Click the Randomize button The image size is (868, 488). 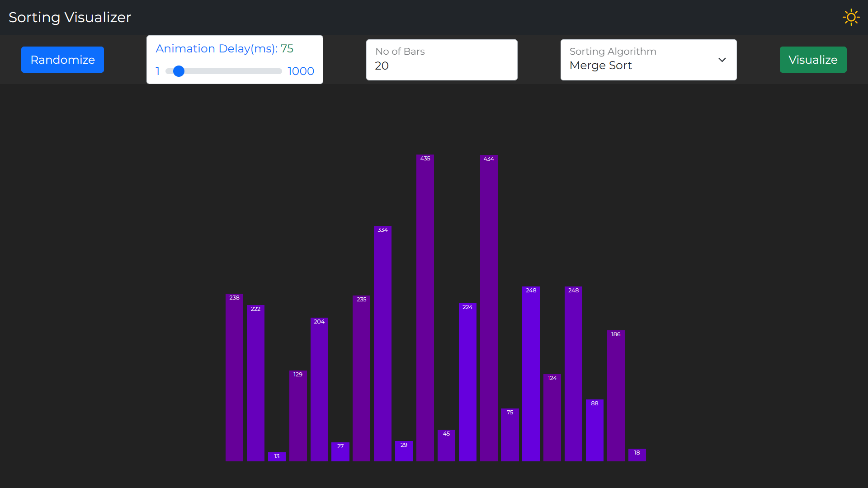click(x=62, y=60)
